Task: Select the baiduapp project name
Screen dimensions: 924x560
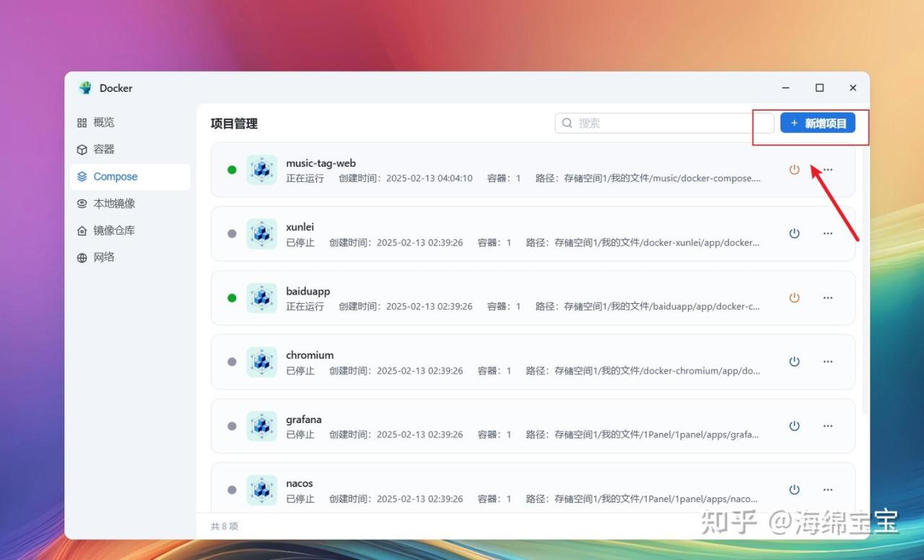Action: 308,291
